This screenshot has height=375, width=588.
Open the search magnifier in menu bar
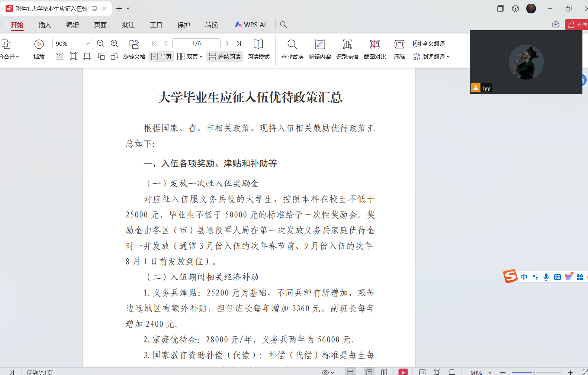(283, 25)
